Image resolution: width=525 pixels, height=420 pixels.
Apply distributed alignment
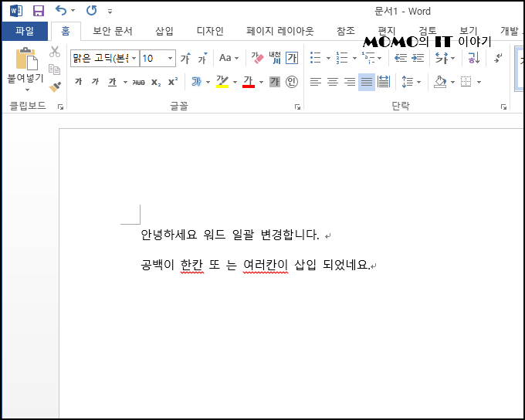pos(384,82)
